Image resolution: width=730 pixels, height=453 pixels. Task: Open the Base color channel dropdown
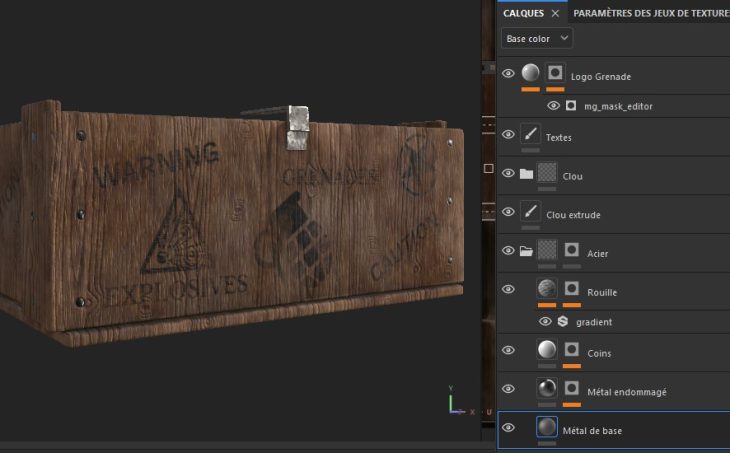tap(537, 38)
